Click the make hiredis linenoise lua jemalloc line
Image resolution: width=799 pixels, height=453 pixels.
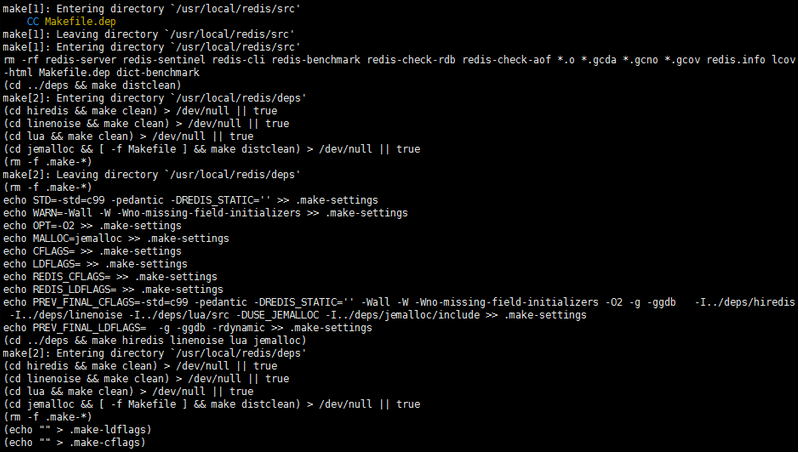click(x=154, y=340)
